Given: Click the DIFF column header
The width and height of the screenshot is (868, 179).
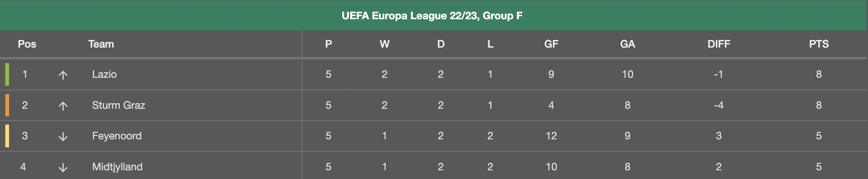Looking at the screenshot, I should click(718, 44).
